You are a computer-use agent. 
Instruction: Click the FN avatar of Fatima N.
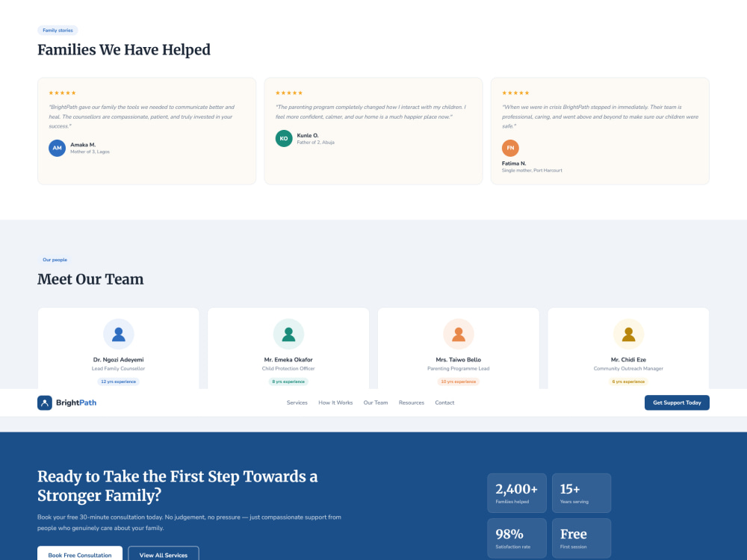coord(510,148)
